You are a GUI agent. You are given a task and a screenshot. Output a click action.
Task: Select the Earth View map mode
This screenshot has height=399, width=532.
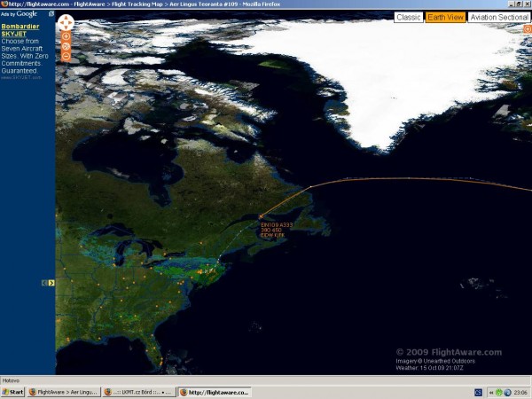(x=445, y=18)
